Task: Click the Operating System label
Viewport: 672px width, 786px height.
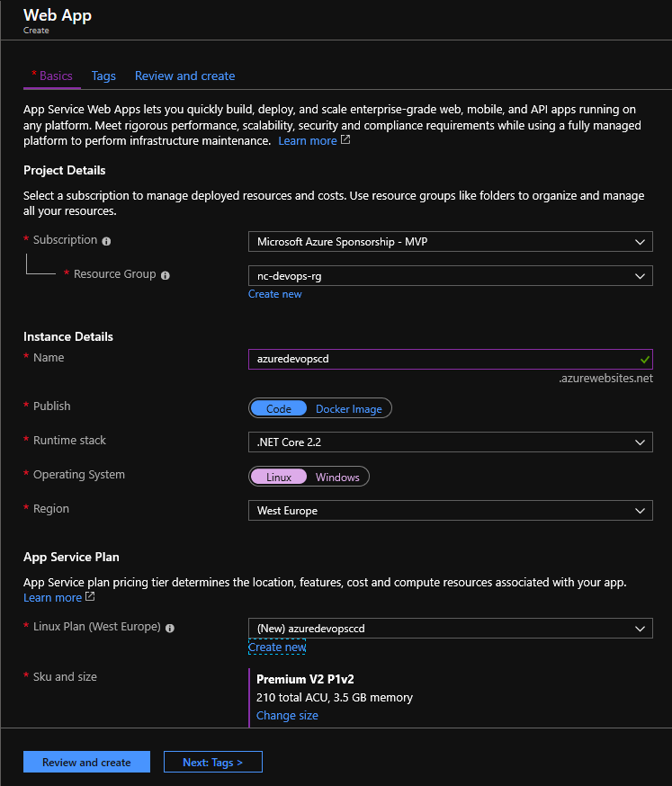Action: click(79, 474)
